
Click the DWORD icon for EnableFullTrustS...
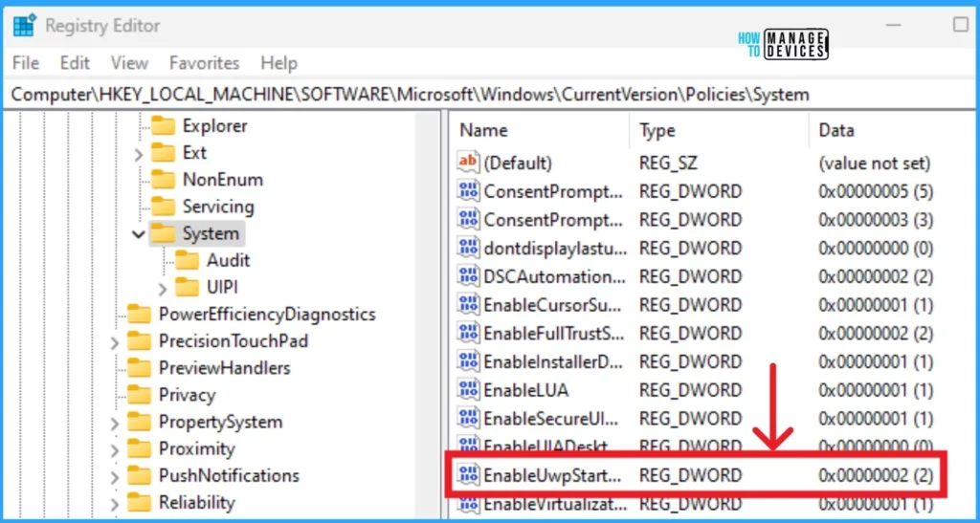468,332
